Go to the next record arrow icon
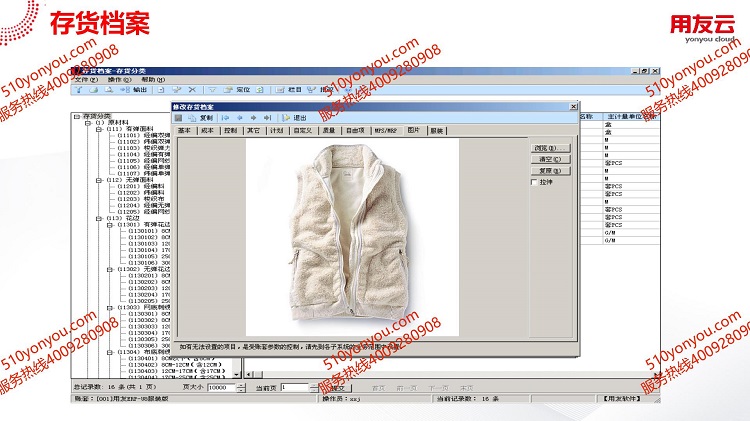750x421 pixels. point(253,117)
